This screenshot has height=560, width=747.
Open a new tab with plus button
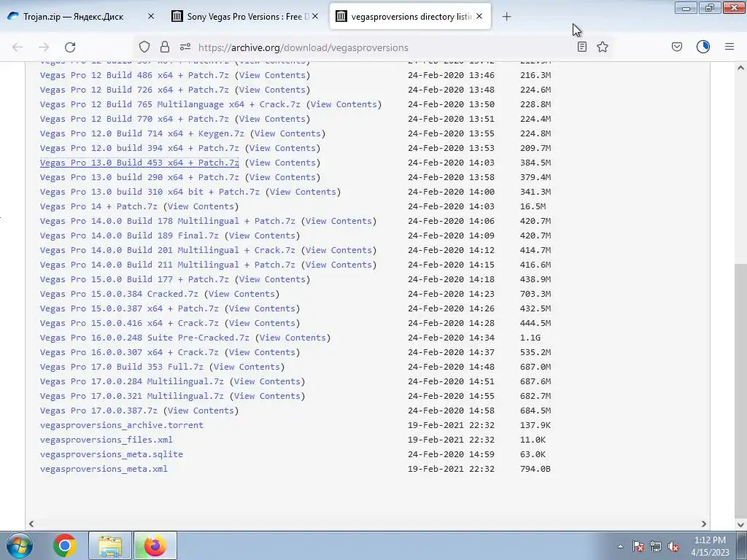[506, 17]
